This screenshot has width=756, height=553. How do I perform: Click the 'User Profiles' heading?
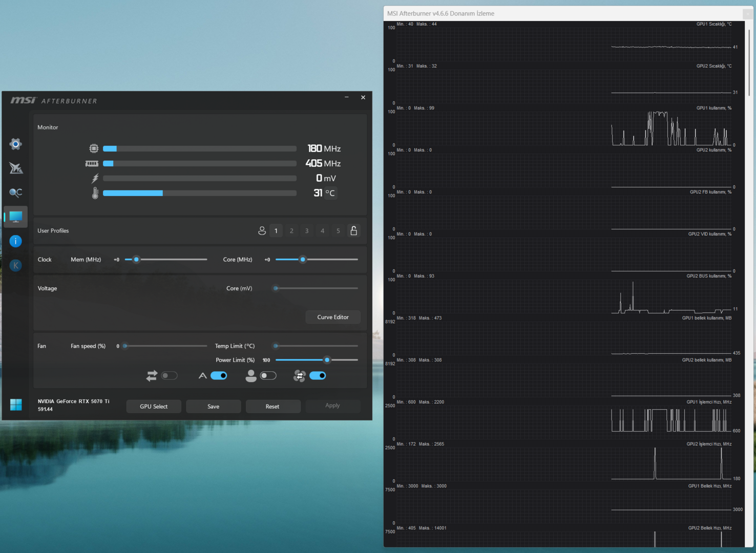53,231
